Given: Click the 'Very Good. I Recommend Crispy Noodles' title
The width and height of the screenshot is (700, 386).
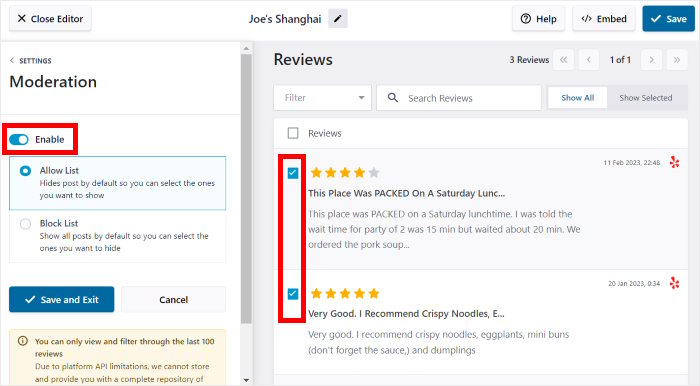Looking at the screenshot, I should pos(406,314).
